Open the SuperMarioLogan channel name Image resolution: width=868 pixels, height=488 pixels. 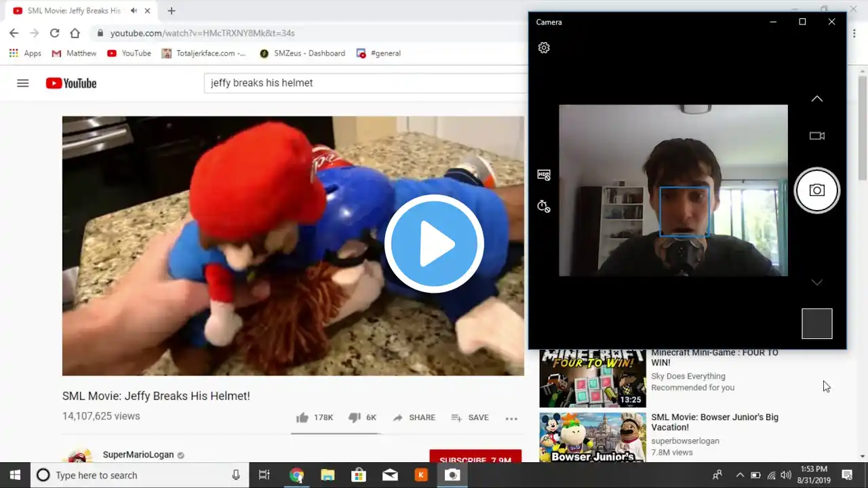point(138,455)
